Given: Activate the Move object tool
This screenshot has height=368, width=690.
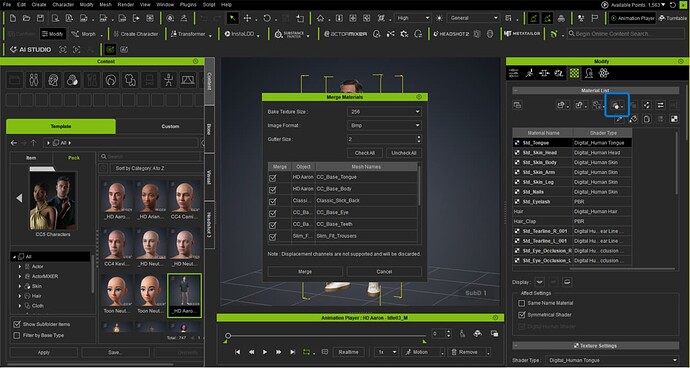Looking at the screenshot, I should point(247,18).
